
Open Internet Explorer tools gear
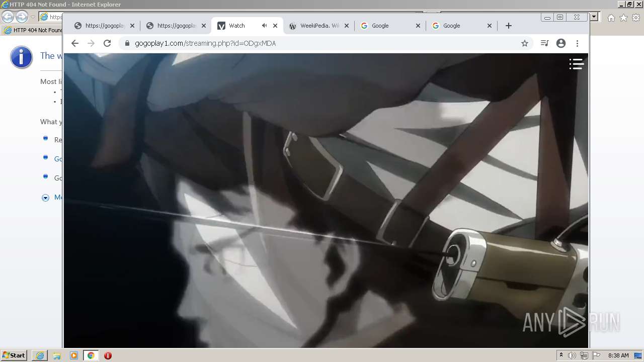[636, 18]
